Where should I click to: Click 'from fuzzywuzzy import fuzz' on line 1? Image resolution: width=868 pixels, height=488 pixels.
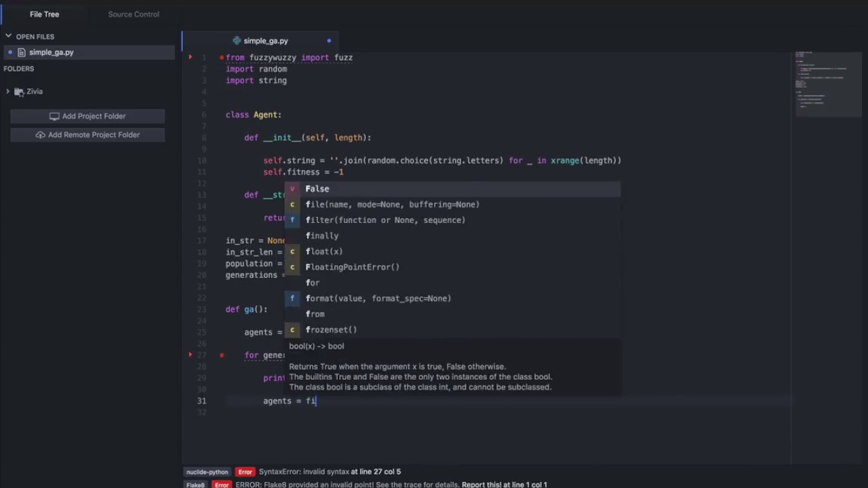[289, 58]
